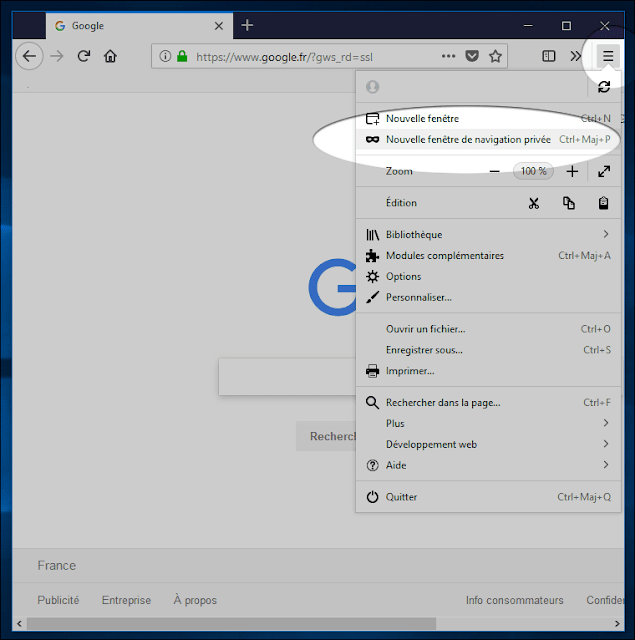This screenshot has height=640, width=635.
Task: Decrease zoom with the minus button
Action: 494,171
